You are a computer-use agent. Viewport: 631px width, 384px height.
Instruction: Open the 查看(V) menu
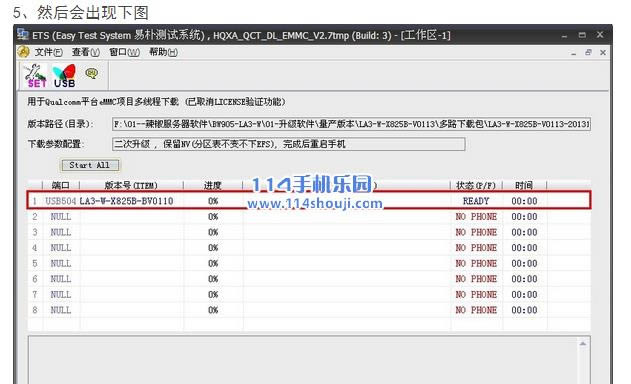[86, 52]
